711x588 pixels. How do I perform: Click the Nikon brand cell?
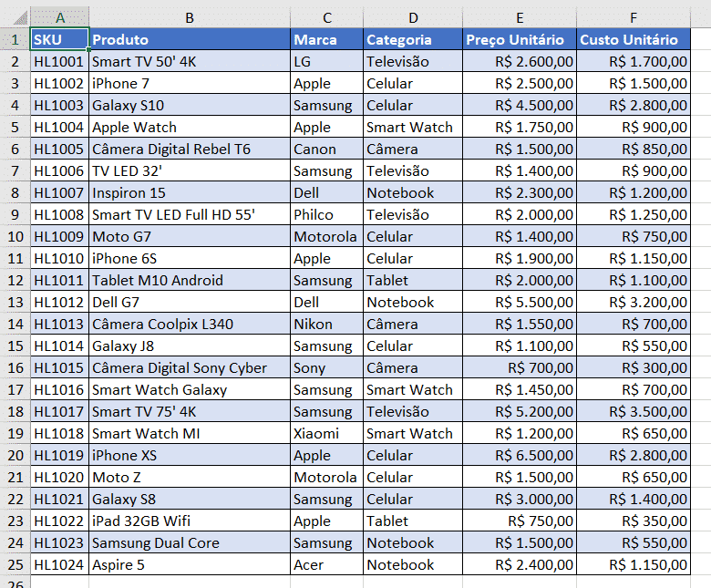click(327, 324)
